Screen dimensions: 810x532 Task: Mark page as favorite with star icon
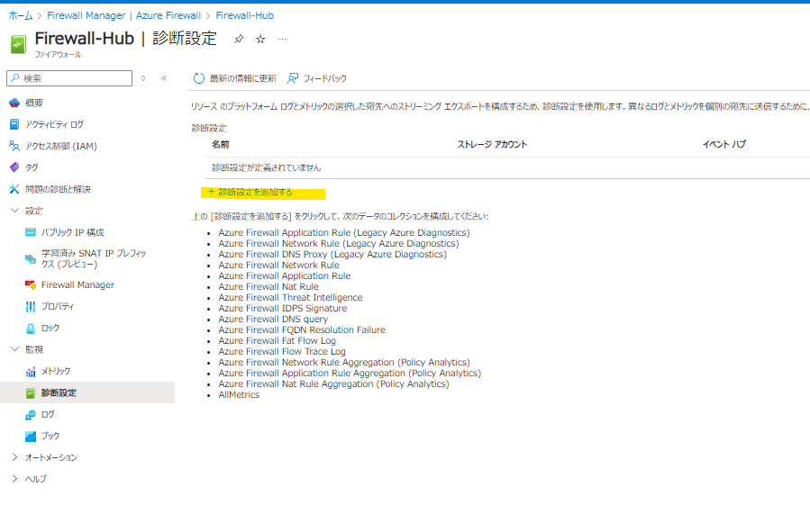(x=261, y=40)
